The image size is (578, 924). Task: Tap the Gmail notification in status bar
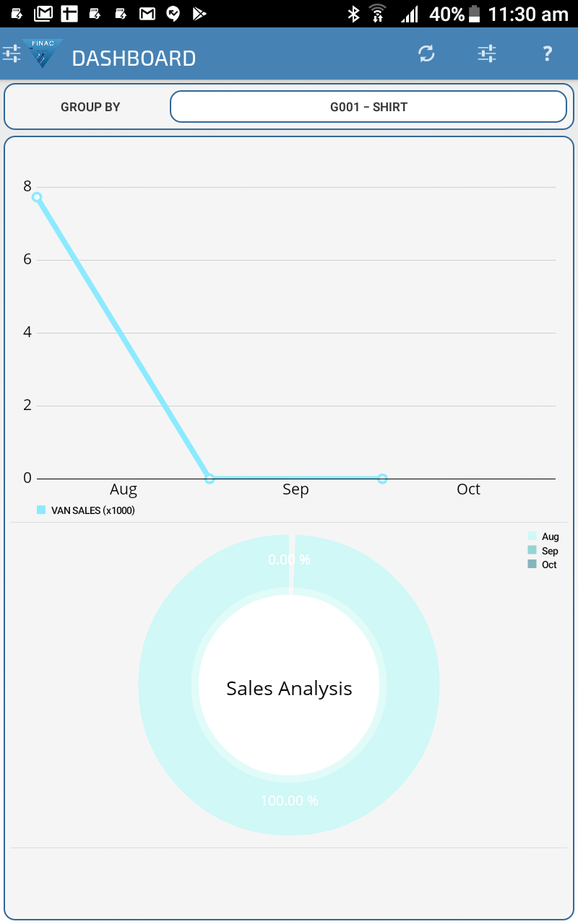pyautogui.click(x=44, y=13)
